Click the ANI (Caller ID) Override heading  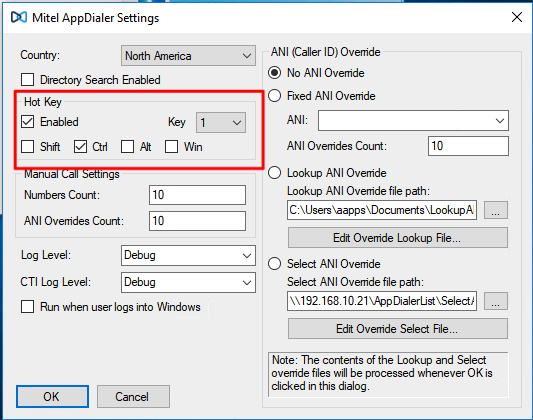click(x=326, y=52)
